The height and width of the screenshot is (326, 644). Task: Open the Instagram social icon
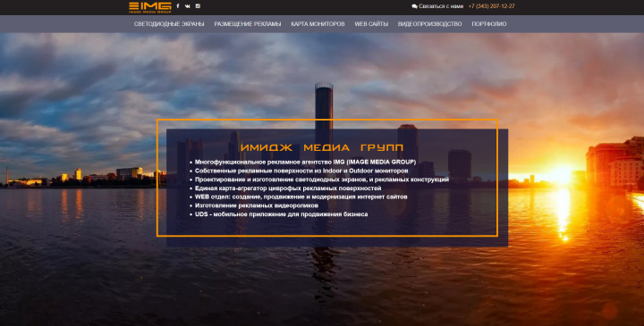(x=198, y=6)
